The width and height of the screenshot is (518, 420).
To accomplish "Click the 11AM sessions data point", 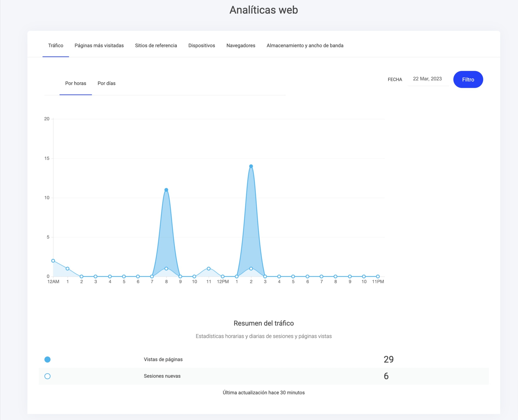I will point(209,268).
